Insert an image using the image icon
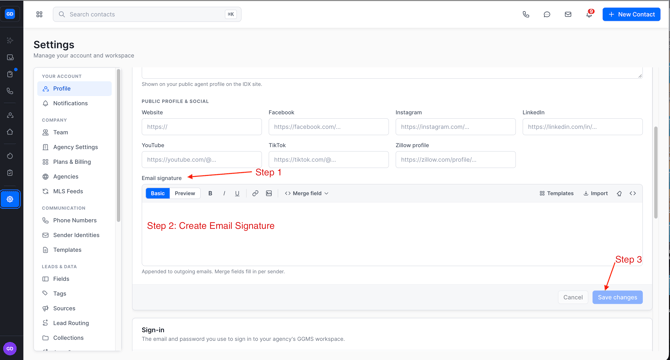This screenshot has height=360, width=670. tap(269, 193)
